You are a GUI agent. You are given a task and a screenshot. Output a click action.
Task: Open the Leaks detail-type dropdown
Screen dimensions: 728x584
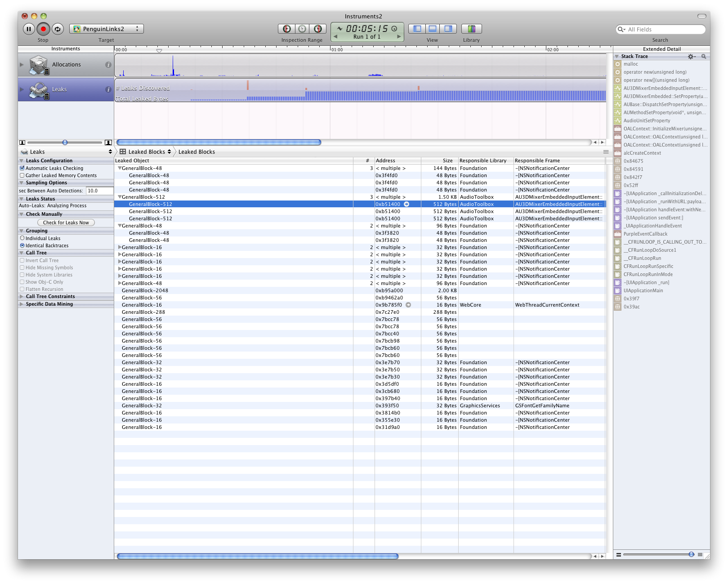(x=66, y=152)
